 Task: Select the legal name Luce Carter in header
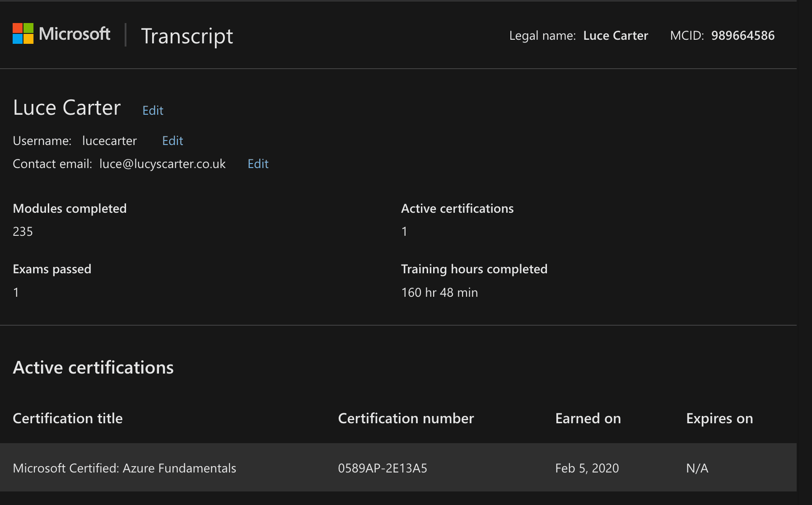pos(616,35)
